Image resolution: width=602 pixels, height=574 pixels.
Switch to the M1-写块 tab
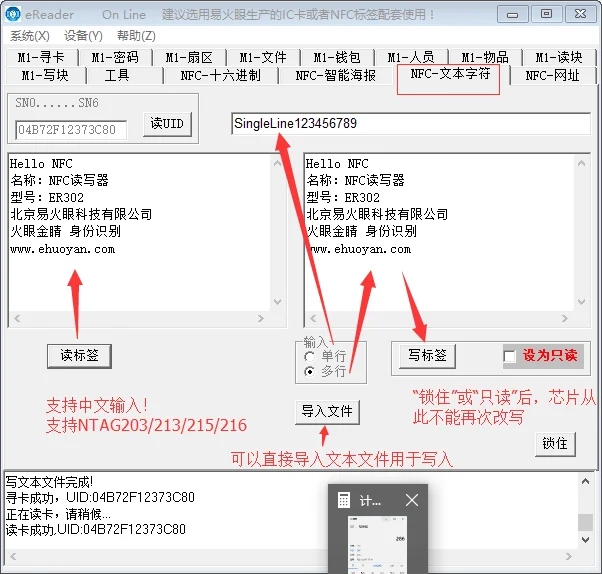[45, 75]
